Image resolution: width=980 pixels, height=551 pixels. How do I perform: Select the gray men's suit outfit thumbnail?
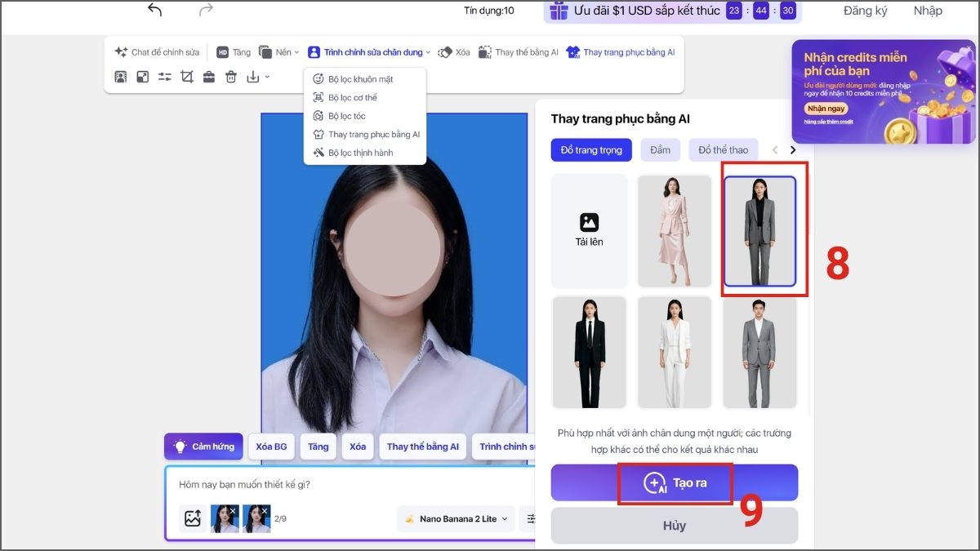759,352
